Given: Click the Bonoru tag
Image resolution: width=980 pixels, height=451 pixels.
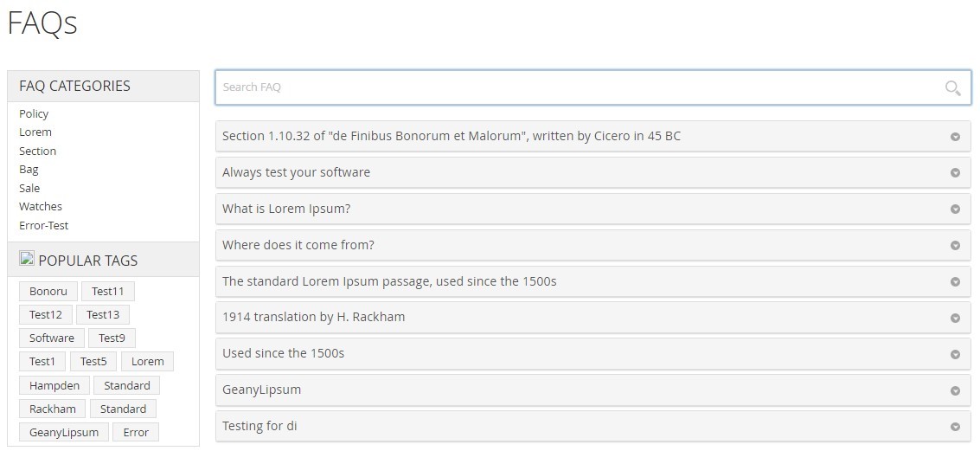Looking at the screenshot, I should point(48,292).
